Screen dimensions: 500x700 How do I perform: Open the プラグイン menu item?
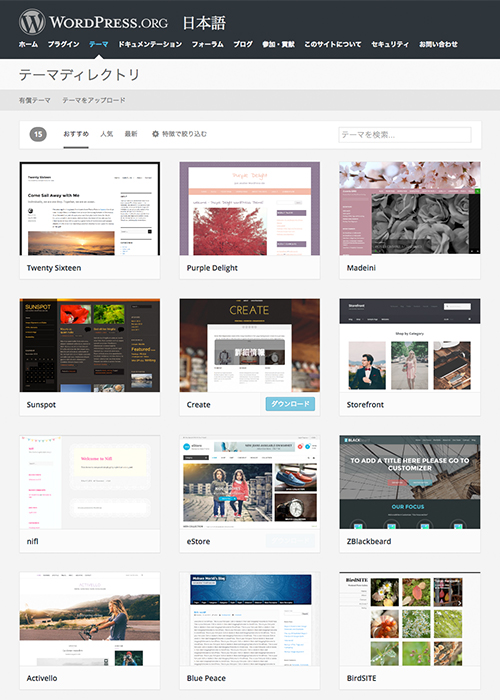coord(63,44)
